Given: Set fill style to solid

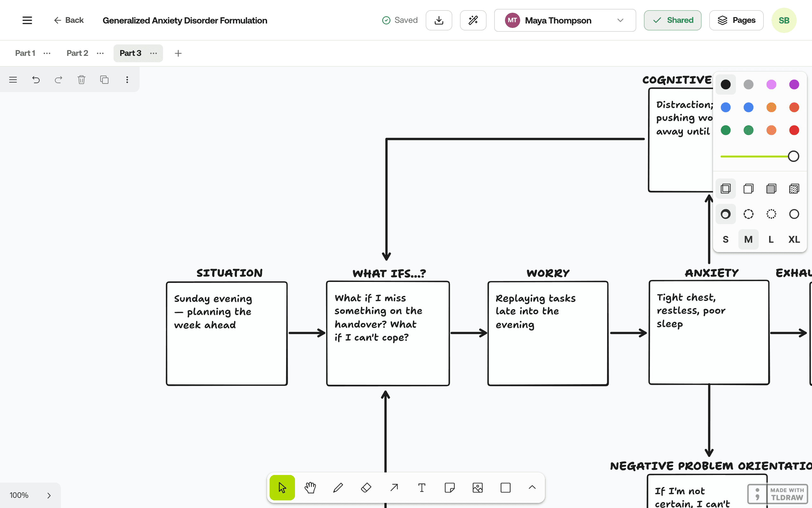Looking at the screenshot, I should tap(771, 189).
